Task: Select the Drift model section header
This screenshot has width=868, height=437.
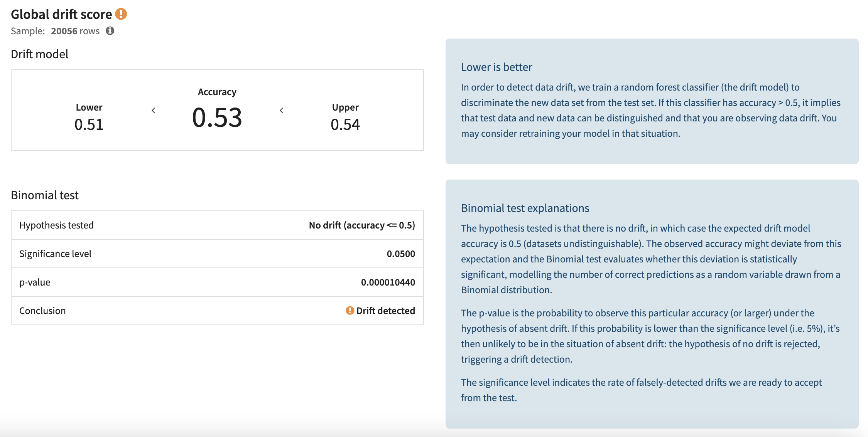Action: 39,54
